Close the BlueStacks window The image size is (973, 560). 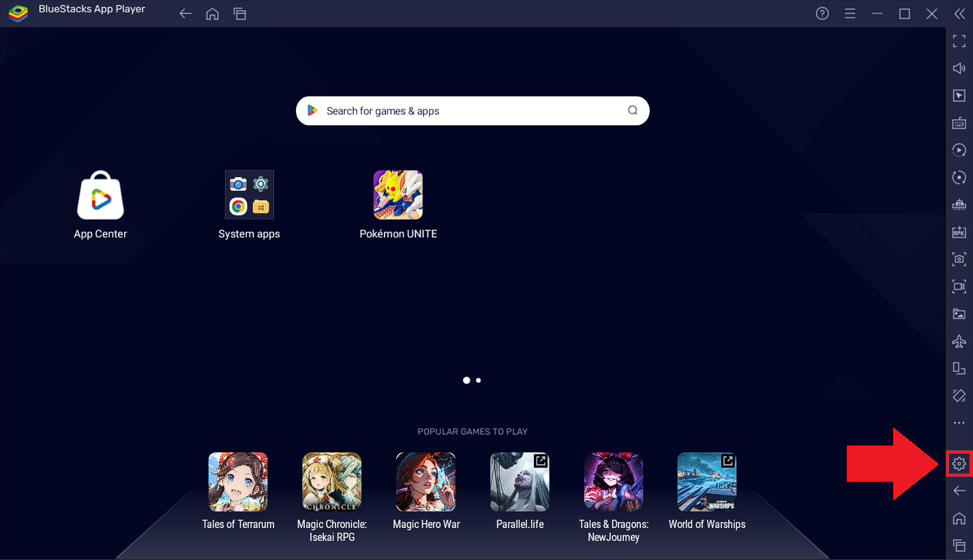coord(931,14)
